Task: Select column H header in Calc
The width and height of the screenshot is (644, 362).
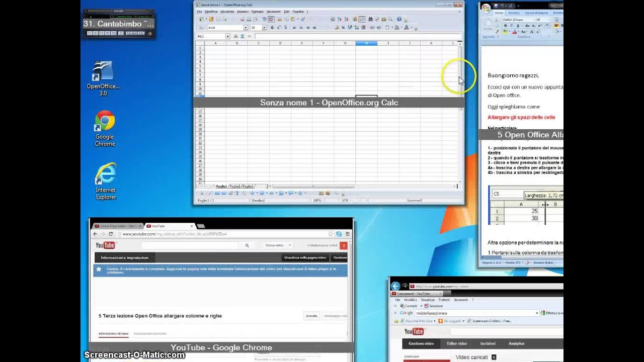Action: 366,43
